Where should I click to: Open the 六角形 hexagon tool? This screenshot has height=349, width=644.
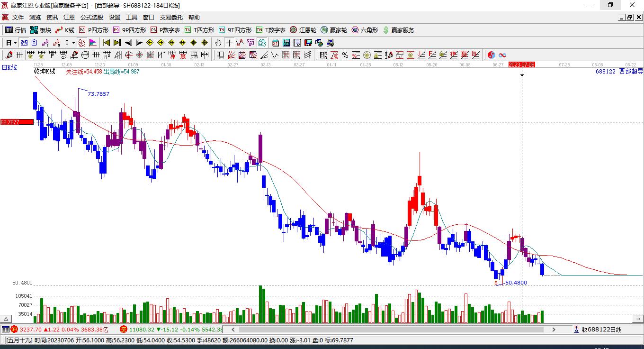(x=365, y=30)
